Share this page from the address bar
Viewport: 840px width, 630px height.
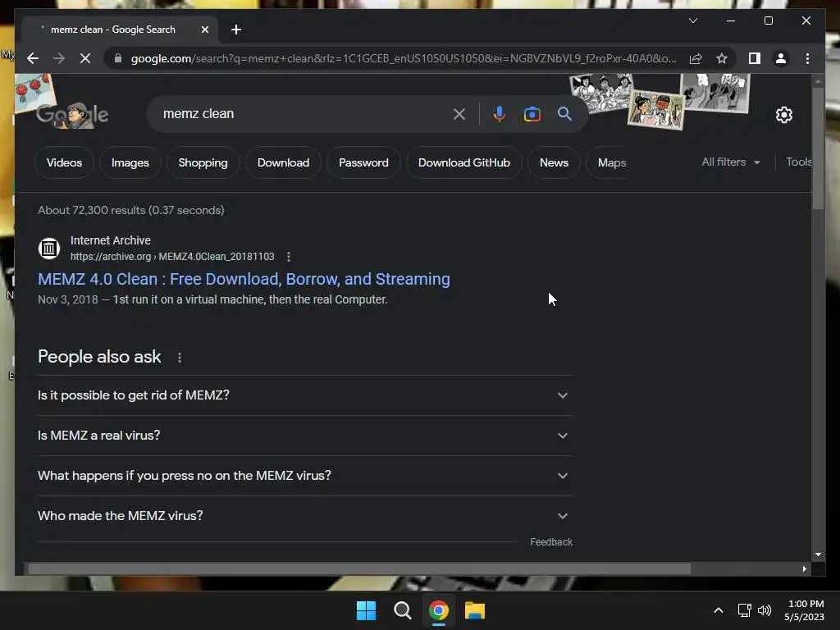click(696, 58)
